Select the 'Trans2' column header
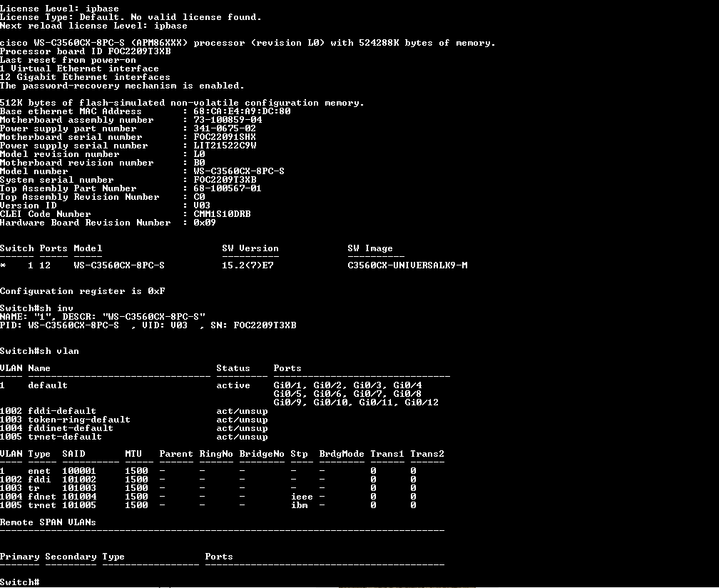This screenshot has width=719, height=588. (x=427, y=454)
